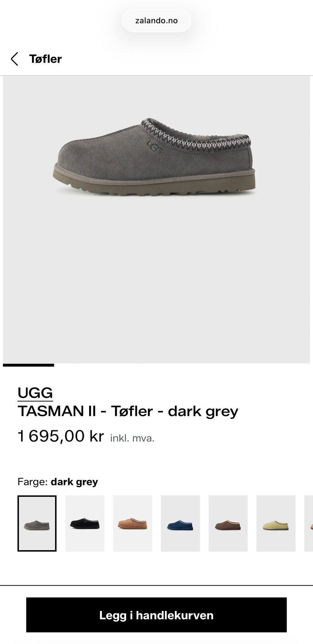Tap the 1 695,00 kr price
The width and height of the screenshot is (313, 644).
coord(61,436)
